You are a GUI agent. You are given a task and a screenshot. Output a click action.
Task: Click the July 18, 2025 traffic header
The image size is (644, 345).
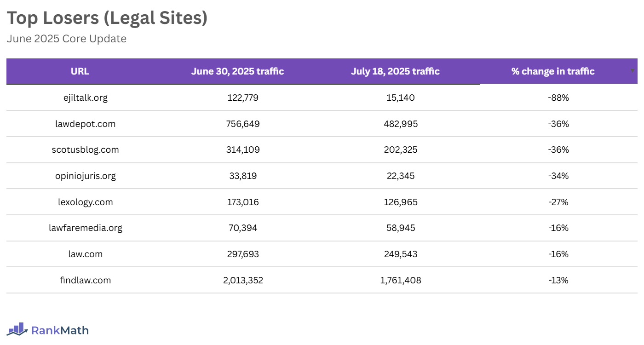(x=395, y=71)
